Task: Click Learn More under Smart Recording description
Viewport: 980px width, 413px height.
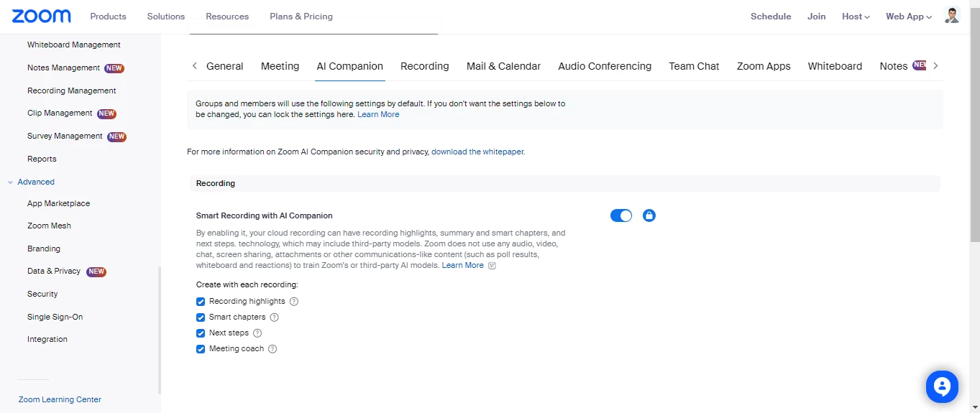Action: [x=463, y=265]
